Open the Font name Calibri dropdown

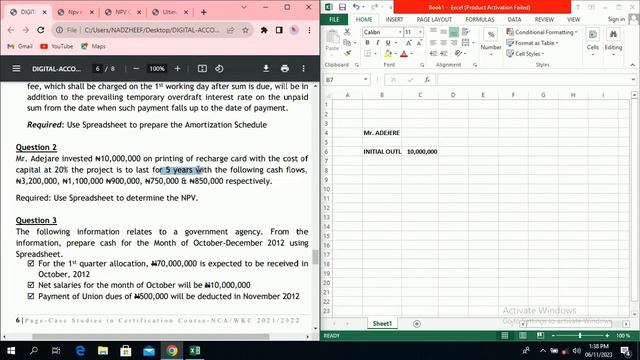[400, 32]
